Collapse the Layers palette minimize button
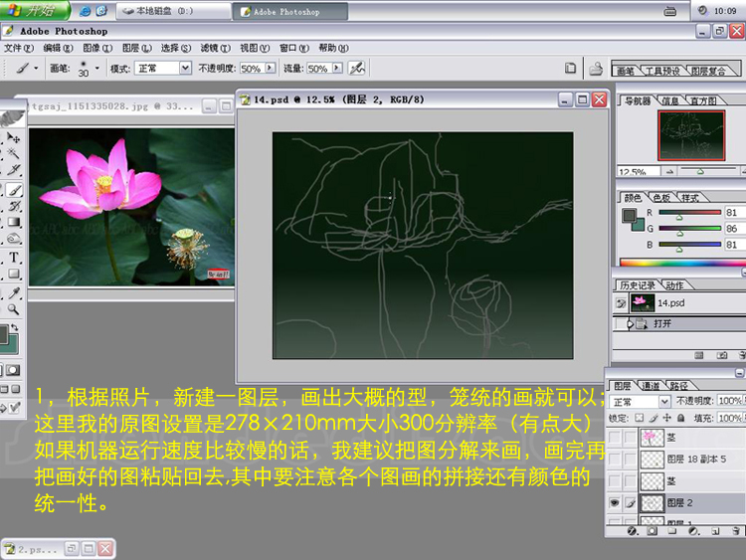 point(739,373)
